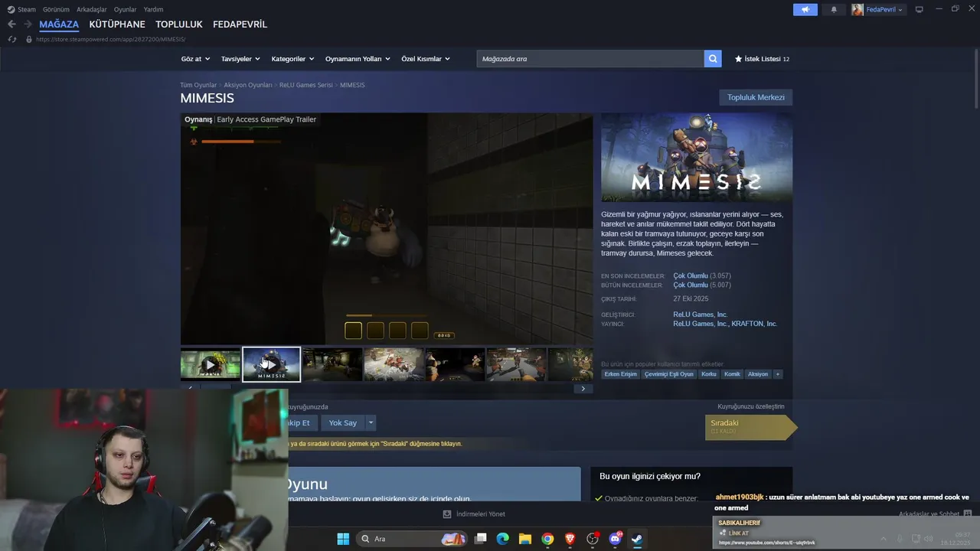Image resolution: width=980 pixels, height=551 pixels.
Task: Click the plus button to add a tag
Action: [778, 374]
